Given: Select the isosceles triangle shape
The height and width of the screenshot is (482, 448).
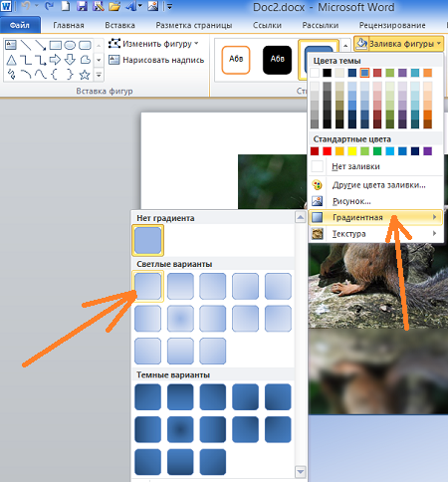Looking at the screenshot, I should point(11,60).
